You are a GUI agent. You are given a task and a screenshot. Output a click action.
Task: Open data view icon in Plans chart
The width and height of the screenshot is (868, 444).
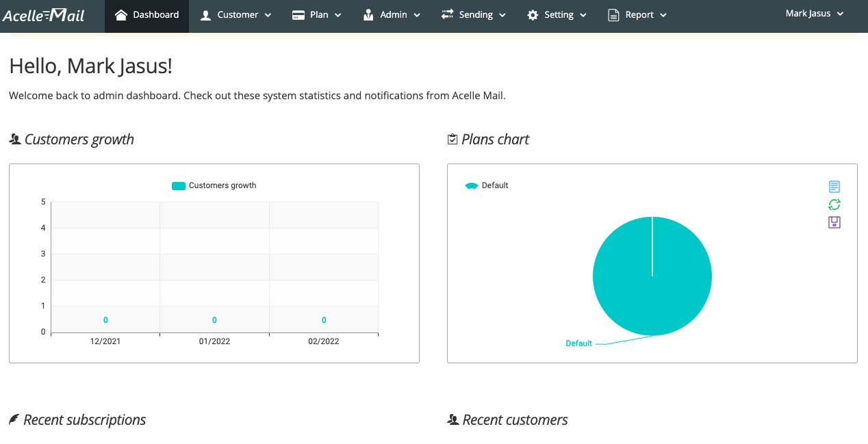(x=834, y=187)
